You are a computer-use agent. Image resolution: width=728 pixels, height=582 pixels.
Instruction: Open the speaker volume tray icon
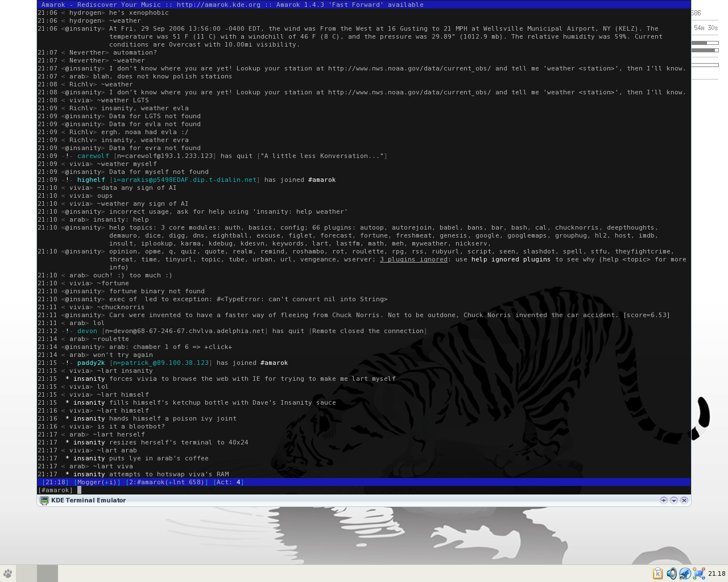point(672,573)
